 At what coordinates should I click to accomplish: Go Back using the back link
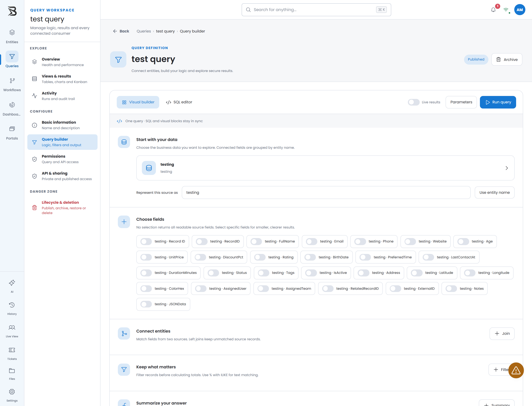coord(121,31)
